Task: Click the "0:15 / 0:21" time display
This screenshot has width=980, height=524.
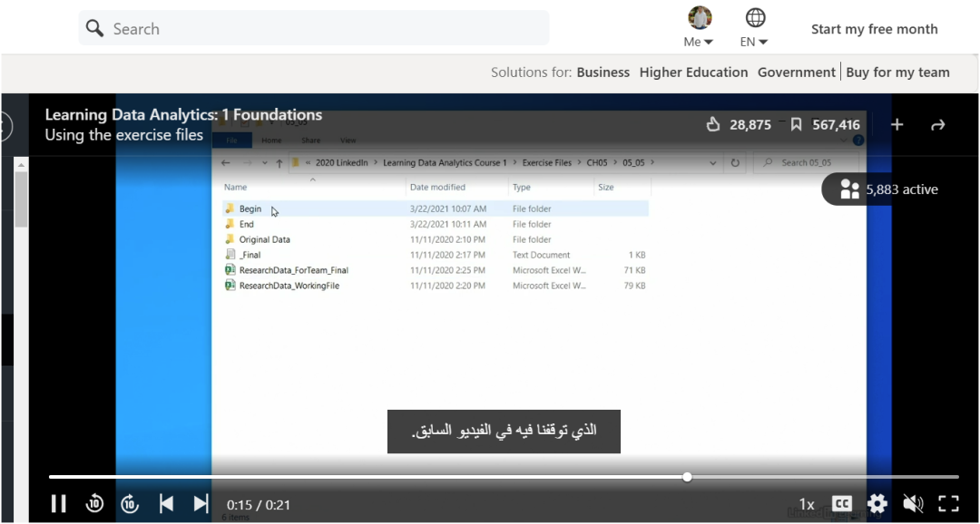Action: (259, 505)
